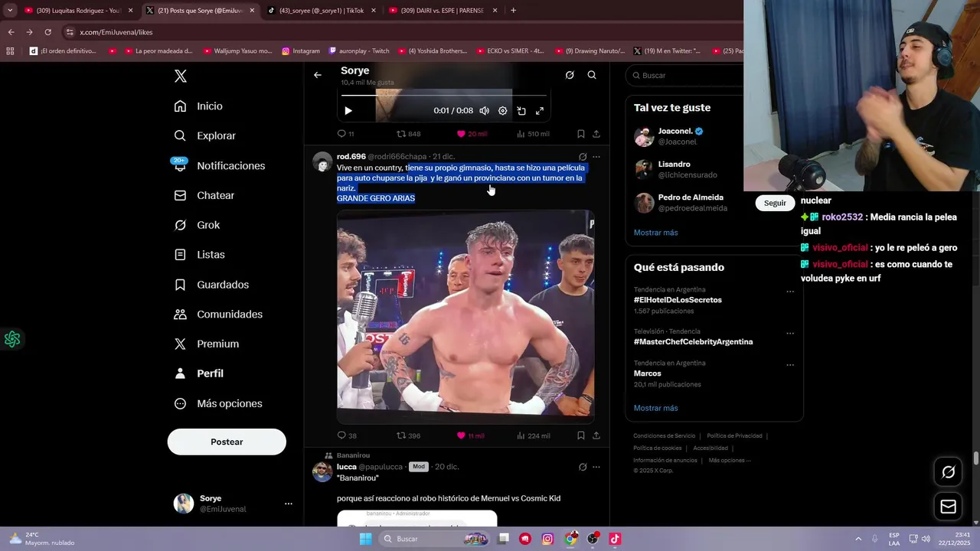Viewport: 980px width, 551px height.
Task: Reload the page in Chrome
Action: pos(47,32)
